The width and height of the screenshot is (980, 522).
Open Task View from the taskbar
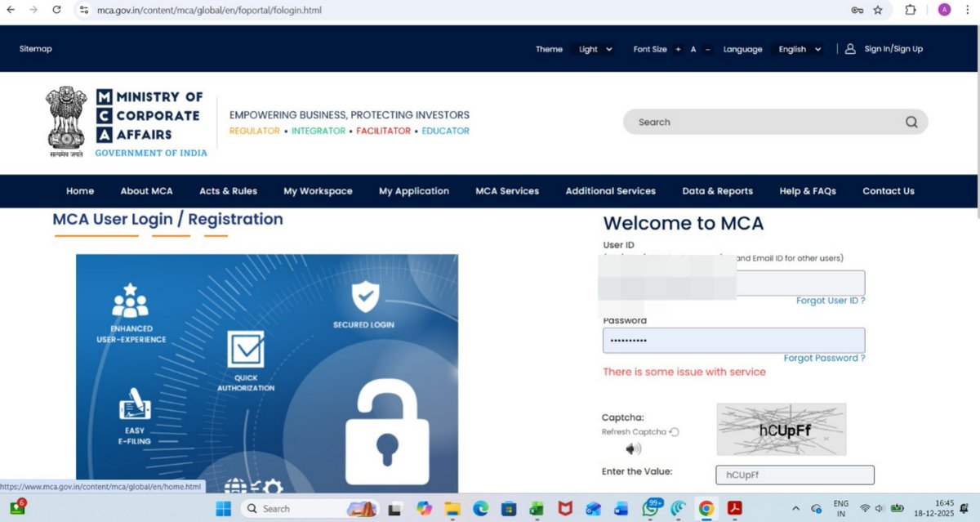pyautogui.click(x=395, y=508)
